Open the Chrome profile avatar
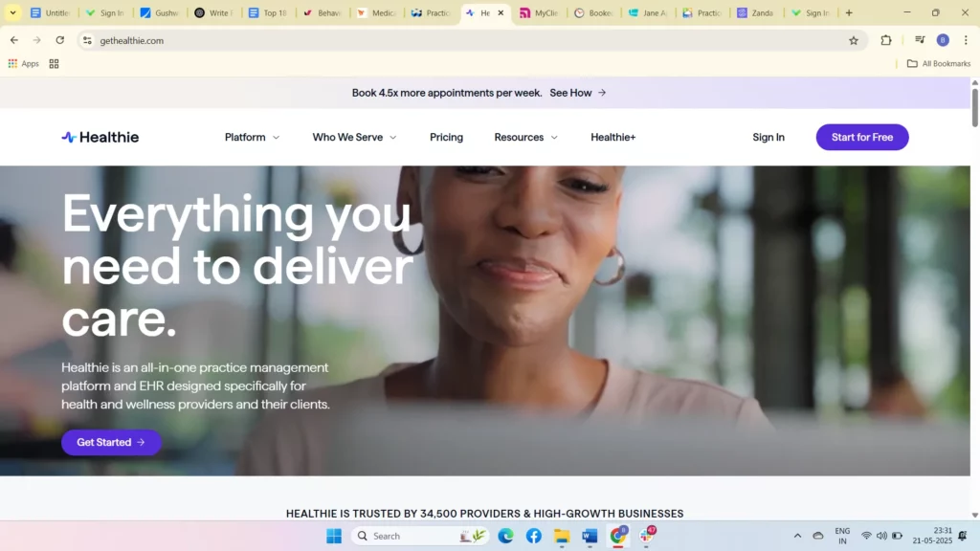The width and height of the screenshot is (980, 551). (x=943, y=40)
